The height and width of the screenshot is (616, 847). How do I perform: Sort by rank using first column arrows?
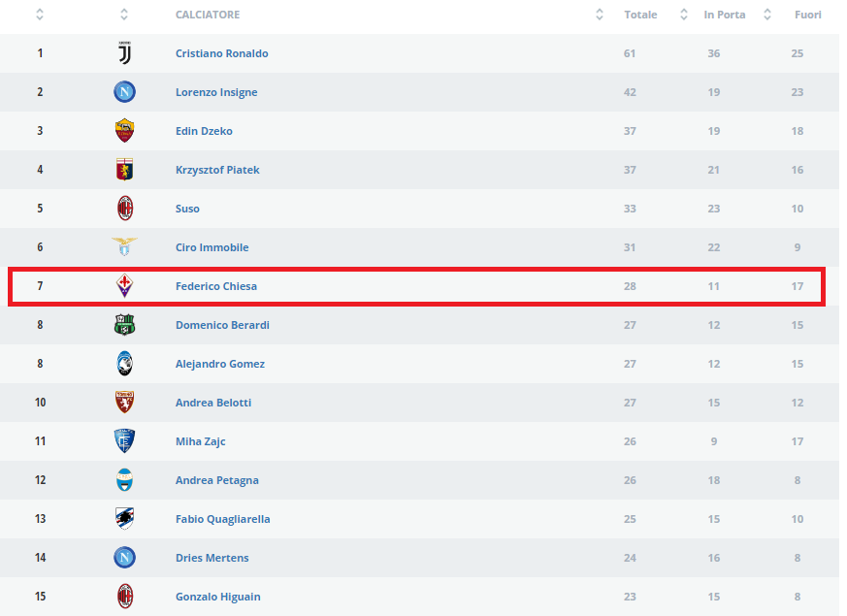click(x=40, y=15)
